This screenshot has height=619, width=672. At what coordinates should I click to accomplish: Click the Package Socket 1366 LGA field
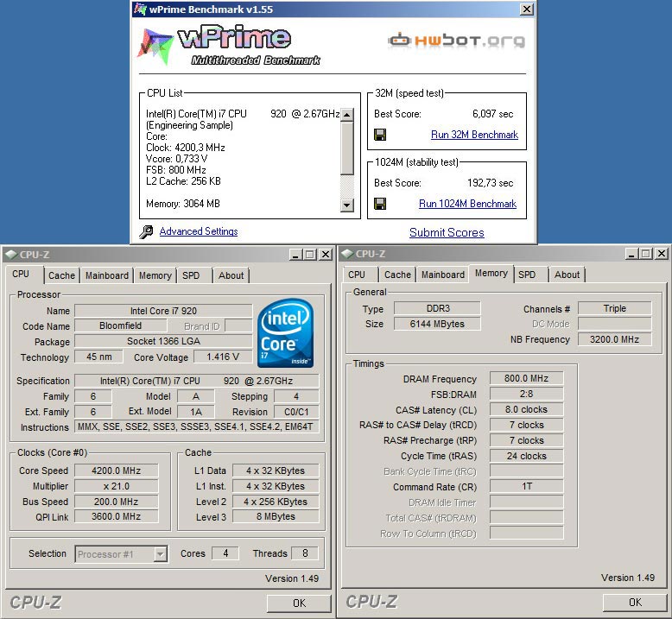click(164, 341)
